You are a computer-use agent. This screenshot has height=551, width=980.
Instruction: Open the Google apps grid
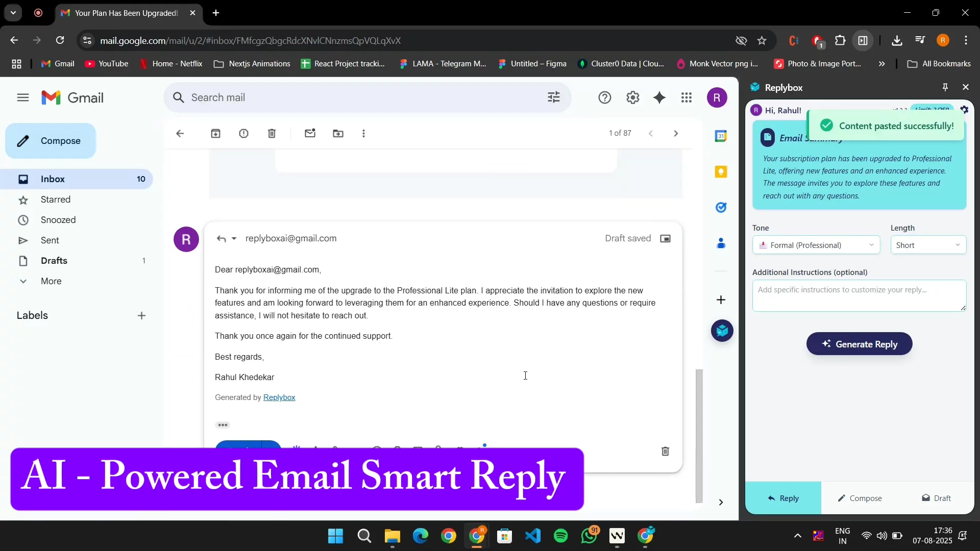(x=687, y=97)
